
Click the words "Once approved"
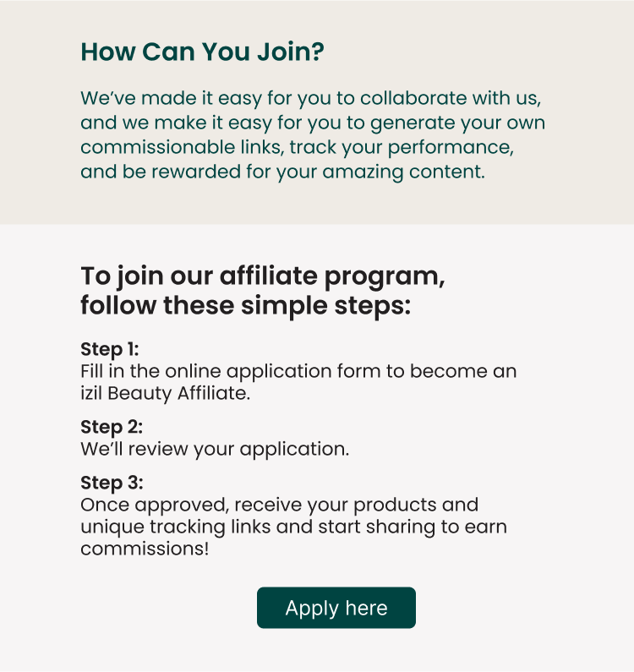click(x=156, y=505)
